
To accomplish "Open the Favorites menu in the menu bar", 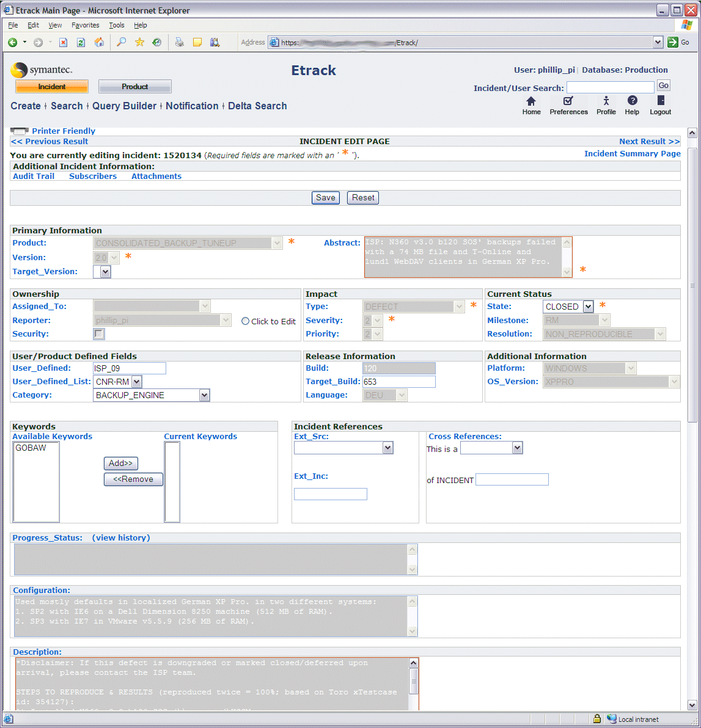I will click(x=85, y=25).
